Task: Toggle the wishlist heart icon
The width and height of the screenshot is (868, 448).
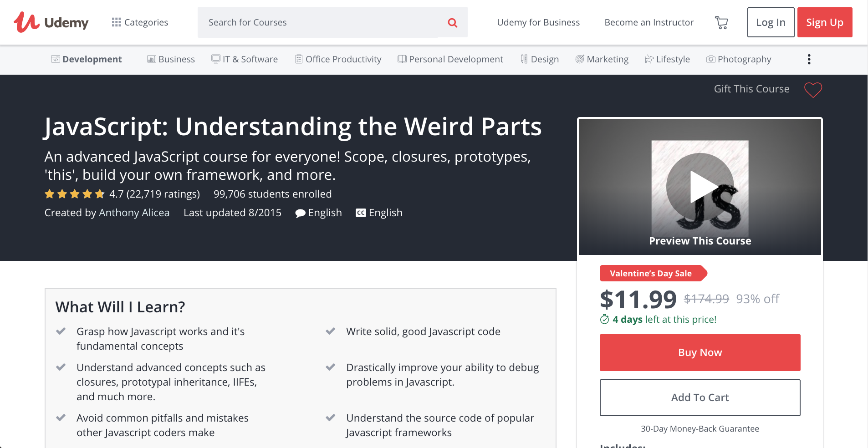Action: pos(813,90)
